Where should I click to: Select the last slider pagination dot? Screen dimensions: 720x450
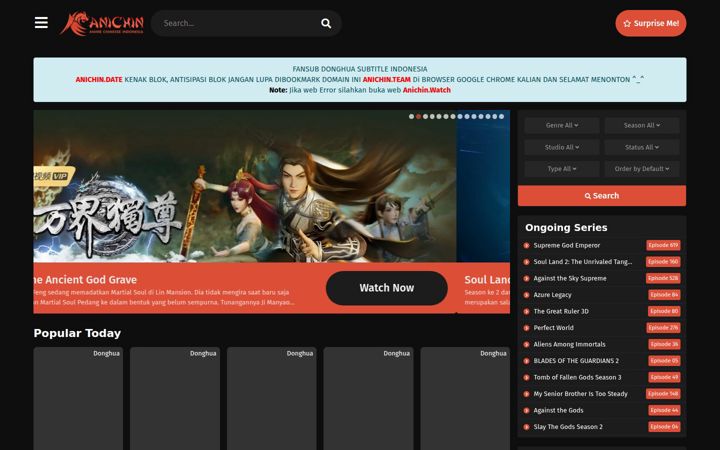tap(501, 117)
